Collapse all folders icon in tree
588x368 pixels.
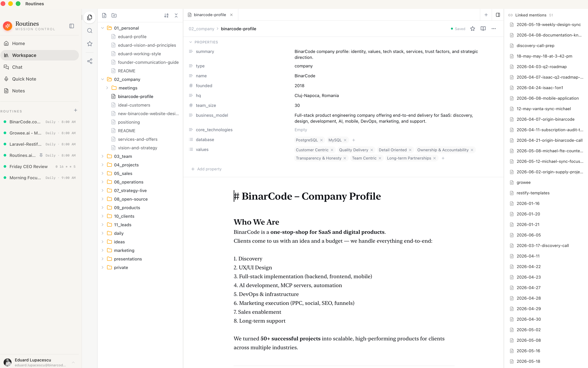pyautogui.click(x=176, y=16)
